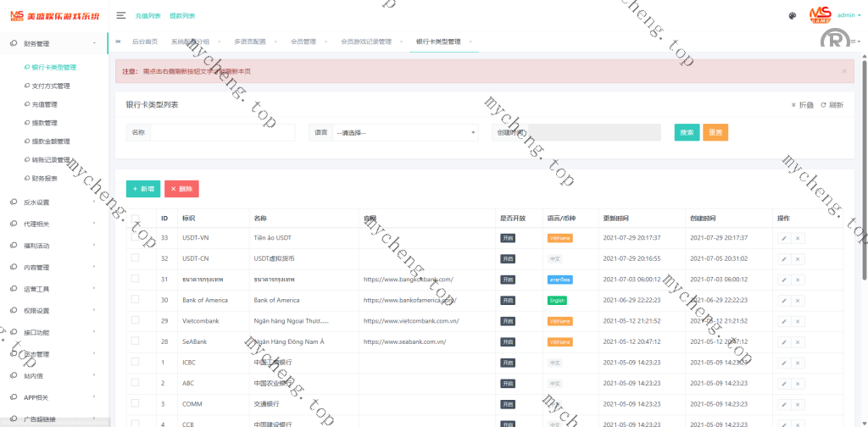The image size is (868, 427).
Task: Open the admin user dropdown
Action: [x=849, y=15]
